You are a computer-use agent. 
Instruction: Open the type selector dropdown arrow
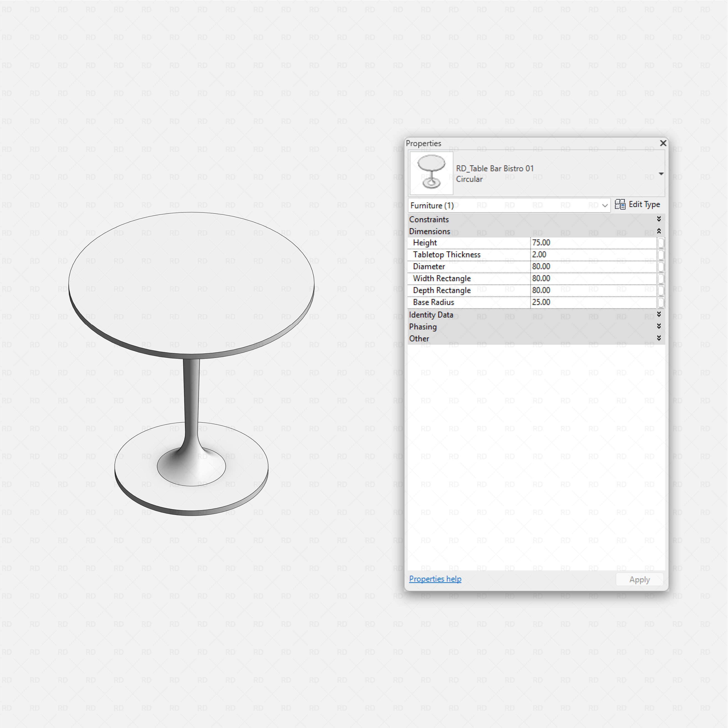point(661,174)
